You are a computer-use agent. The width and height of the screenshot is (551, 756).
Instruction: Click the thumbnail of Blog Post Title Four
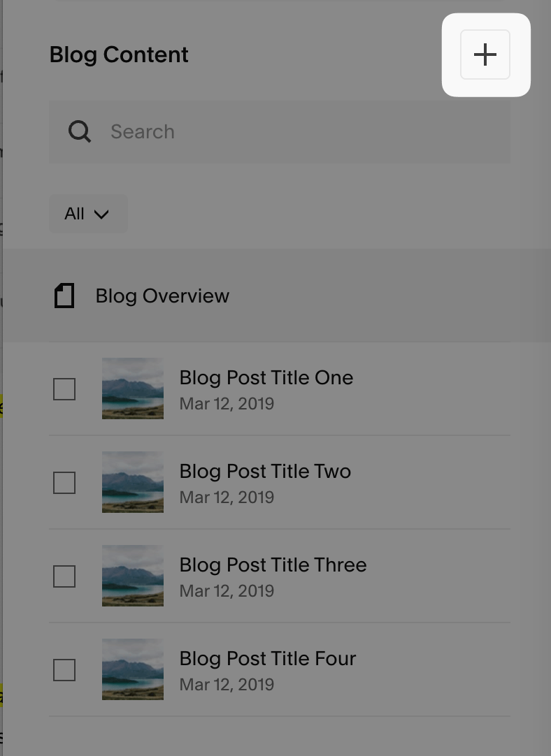coord(133,669)
